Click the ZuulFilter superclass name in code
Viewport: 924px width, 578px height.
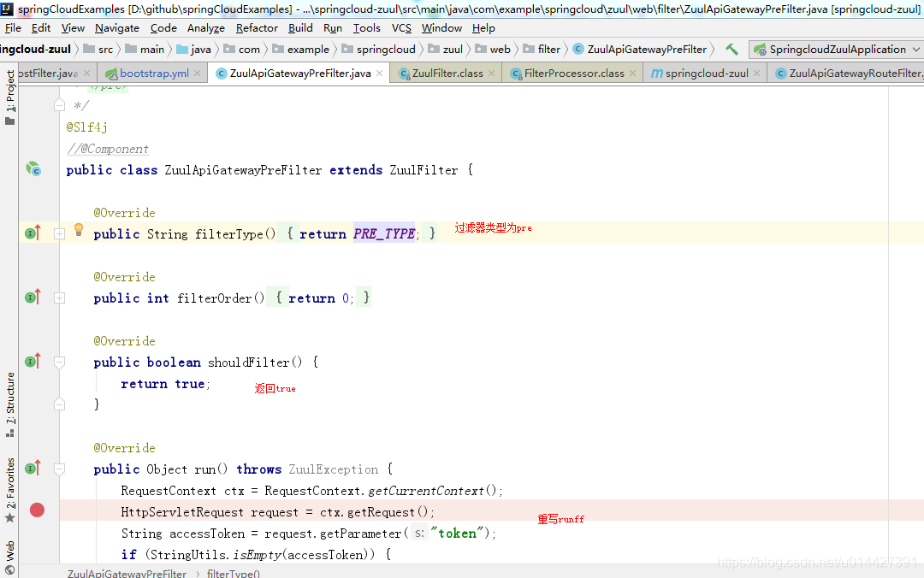click(423, 169)
